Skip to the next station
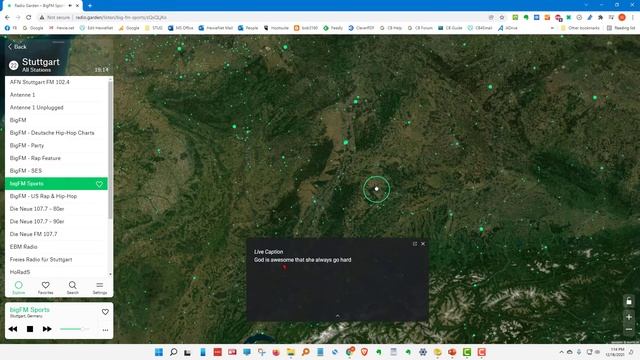640x360 pixels. [x=47, y=329]
